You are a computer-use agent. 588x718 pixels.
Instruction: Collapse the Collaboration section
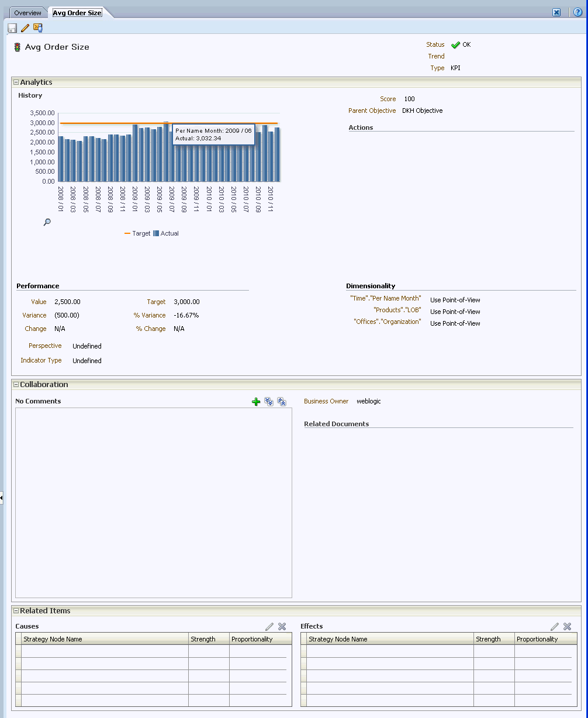click(16, 385)
